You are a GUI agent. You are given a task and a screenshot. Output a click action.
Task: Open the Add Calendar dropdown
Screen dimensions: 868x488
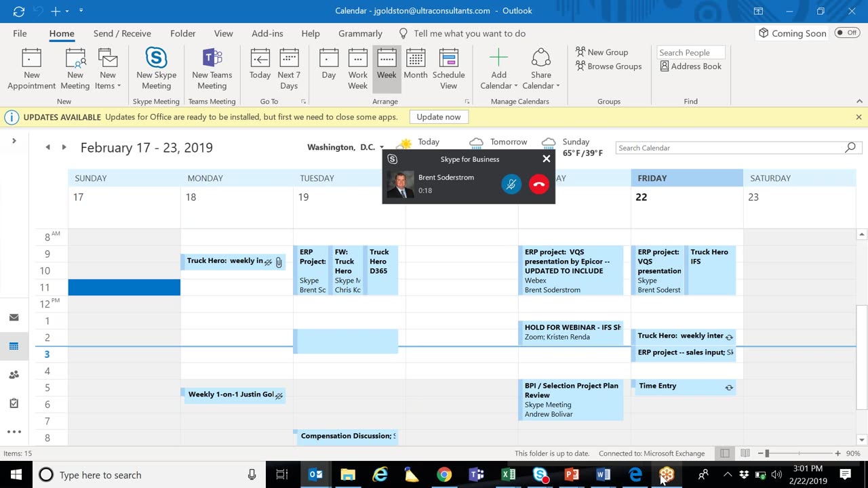pos(498,69)
